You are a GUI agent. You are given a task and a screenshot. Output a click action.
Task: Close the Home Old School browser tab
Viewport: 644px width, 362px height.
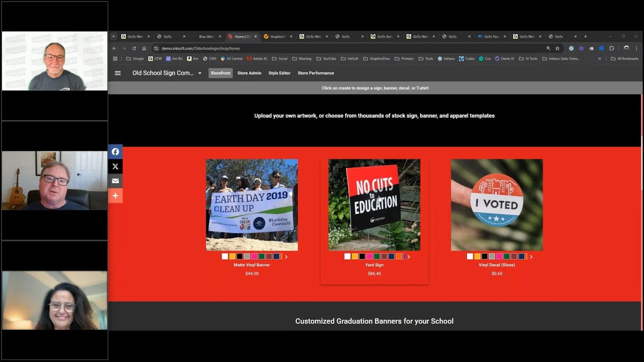point(256,36)
